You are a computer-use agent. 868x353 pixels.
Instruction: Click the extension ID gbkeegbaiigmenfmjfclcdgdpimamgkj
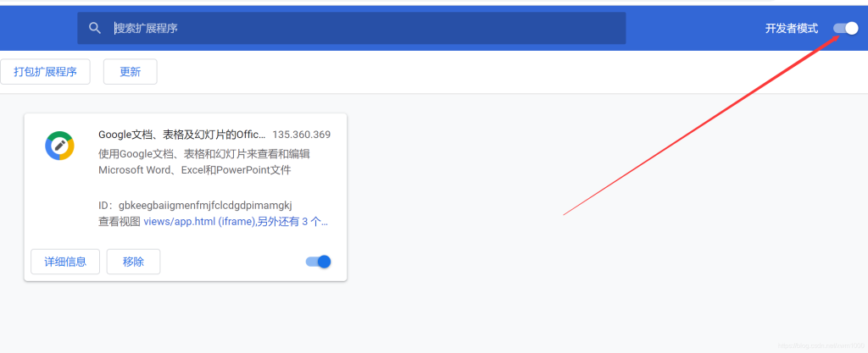[x=205, y=206]
